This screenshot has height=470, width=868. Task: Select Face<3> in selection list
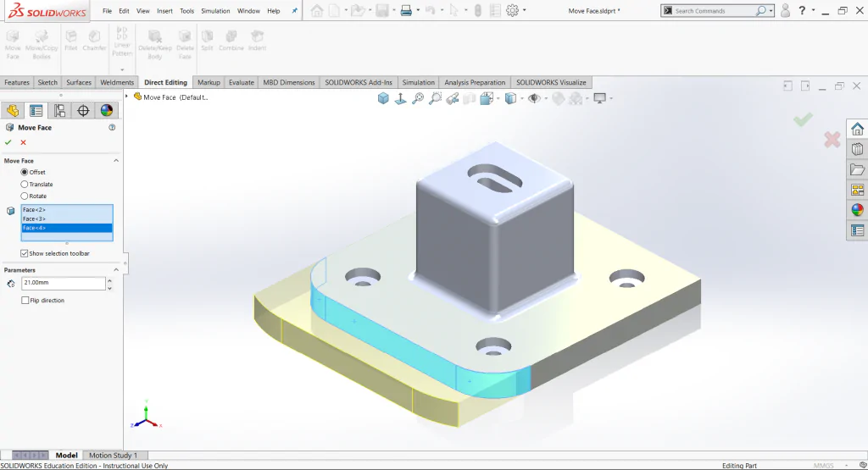coord(67,219)
